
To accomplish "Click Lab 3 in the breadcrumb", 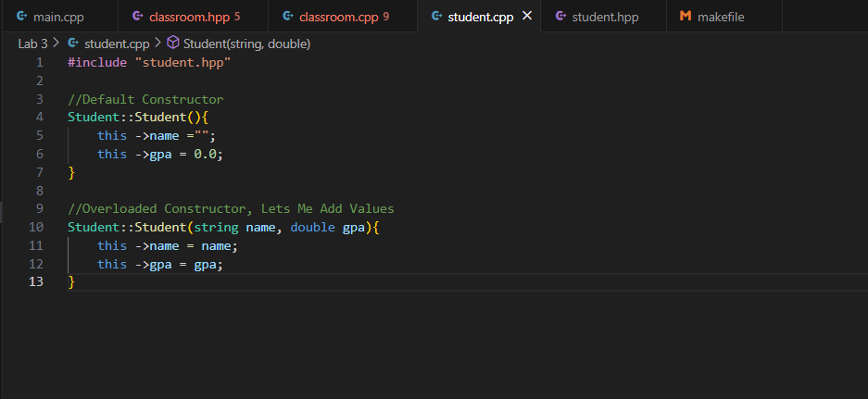I will coord(33,44).
